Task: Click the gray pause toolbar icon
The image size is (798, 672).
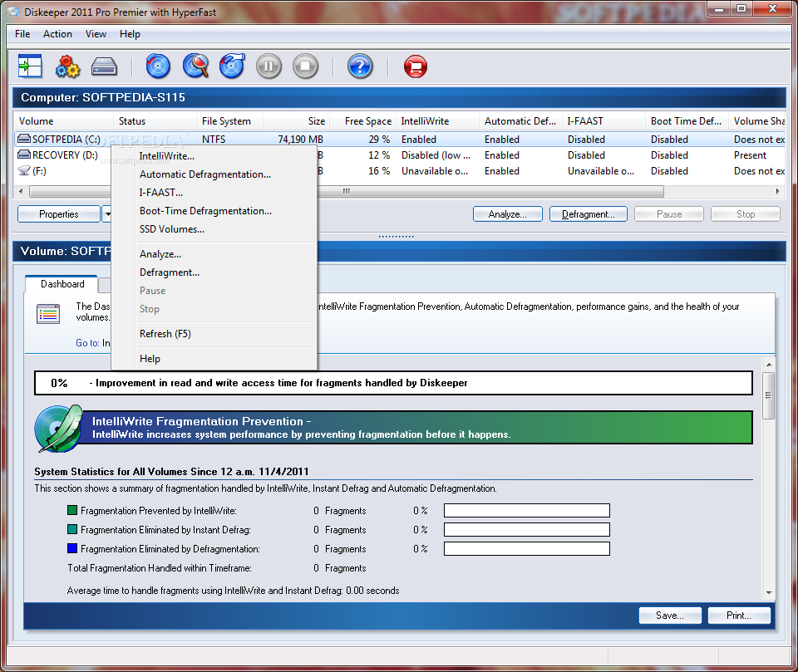Action: (x=268, y=66)
